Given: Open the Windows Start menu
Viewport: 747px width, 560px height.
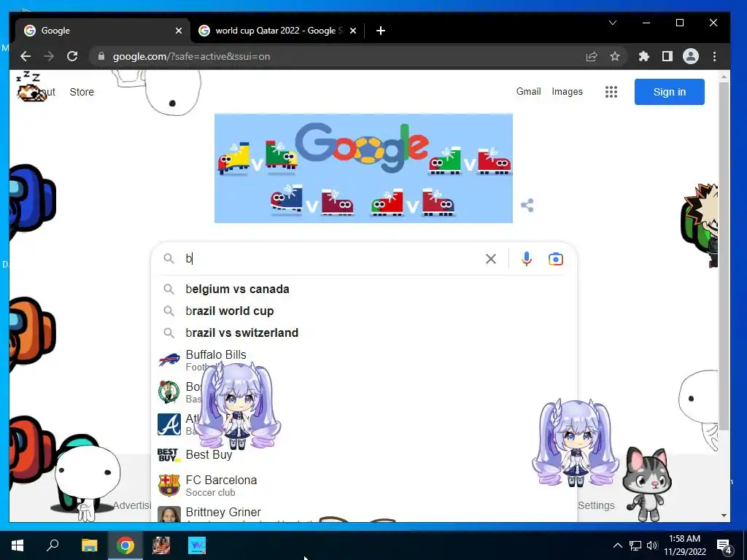Looking at the screenshot, I should (x=18, y=545).
